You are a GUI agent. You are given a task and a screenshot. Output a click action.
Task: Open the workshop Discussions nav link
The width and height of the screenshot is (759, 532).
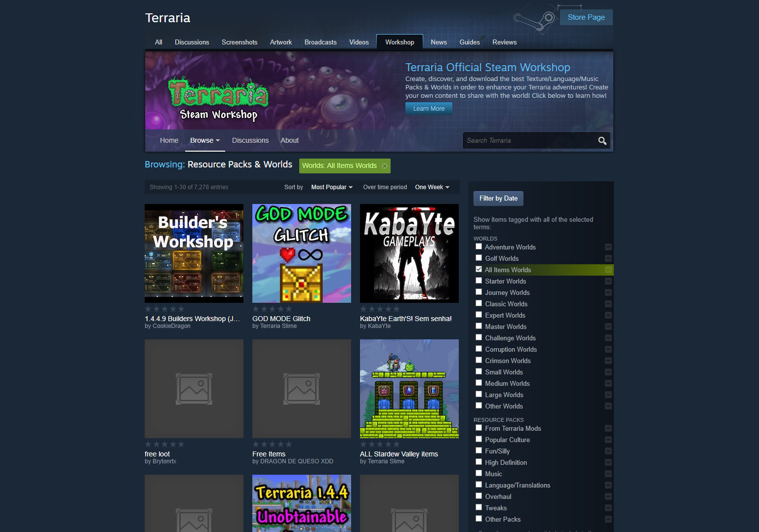coord(250,141)
